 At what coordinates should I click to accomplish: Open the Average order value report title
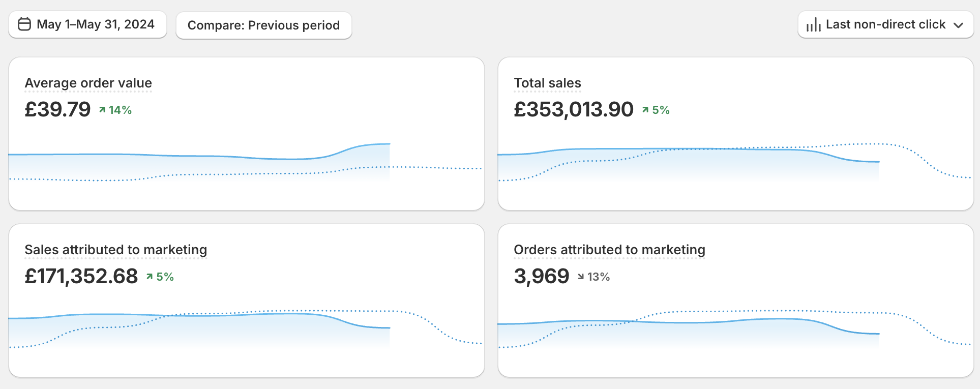point(88,83)
